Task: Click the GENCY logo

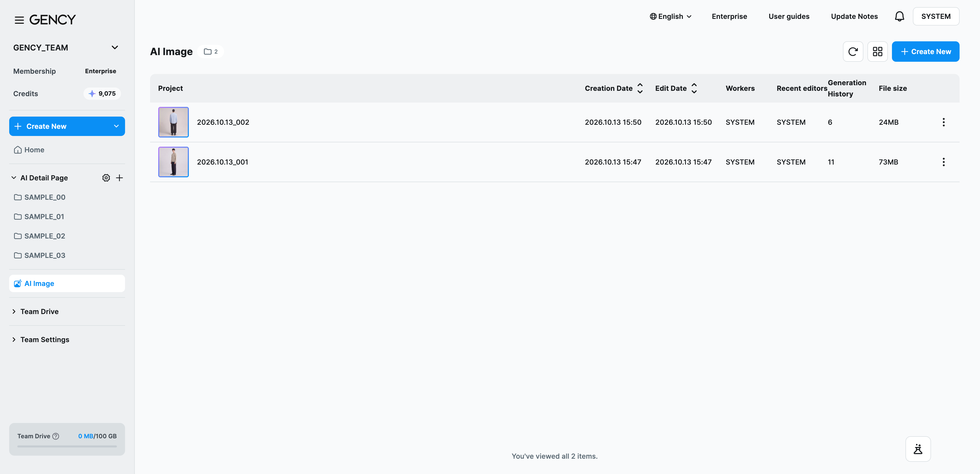Action: [x=53, y=20]
